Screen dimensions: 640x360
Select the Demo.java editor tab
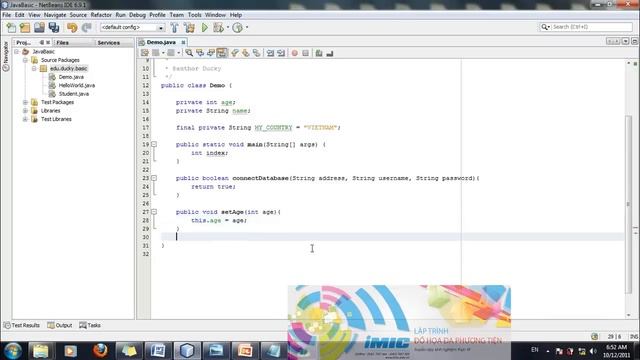point(161,42)
